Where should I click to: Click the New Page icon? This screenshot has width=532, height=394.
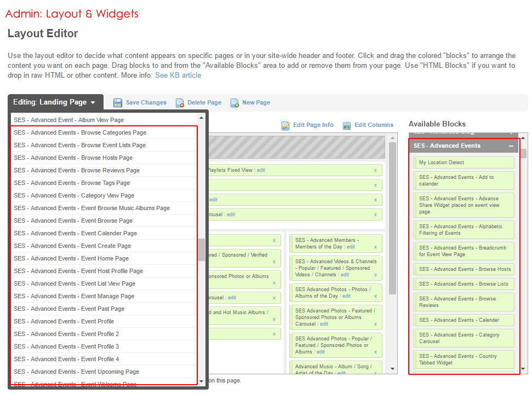[x=234, y=103]
